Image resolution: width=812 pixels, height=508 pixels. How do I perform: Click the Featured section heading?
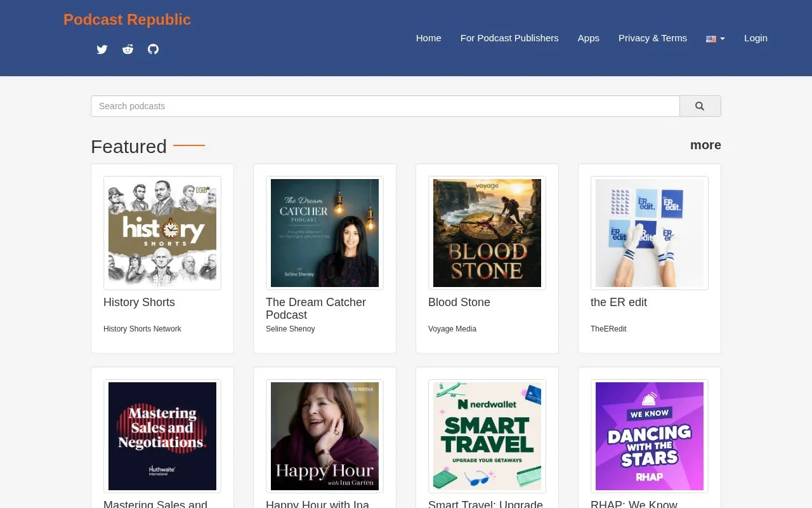[129, 147]
